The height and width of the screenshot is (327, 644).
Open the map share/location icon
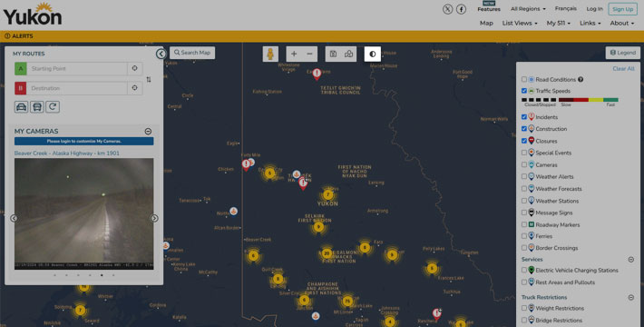(348, 54)
